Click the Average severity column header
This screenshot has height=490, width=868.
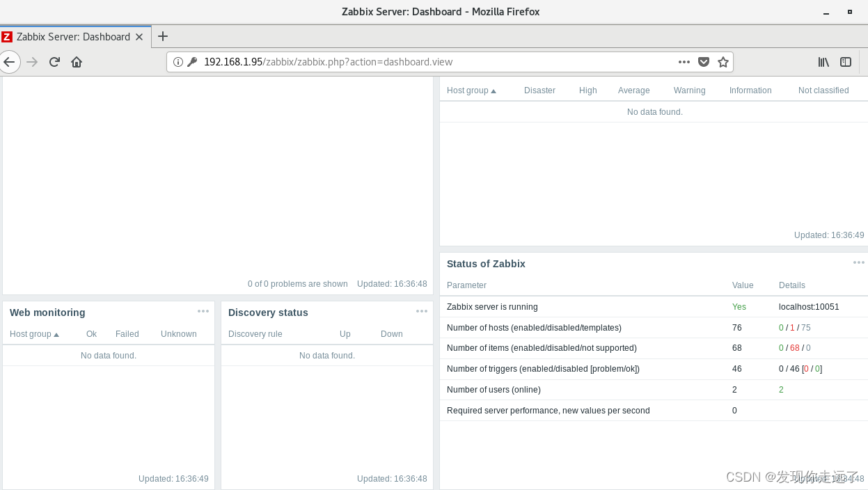pos(633,90)
